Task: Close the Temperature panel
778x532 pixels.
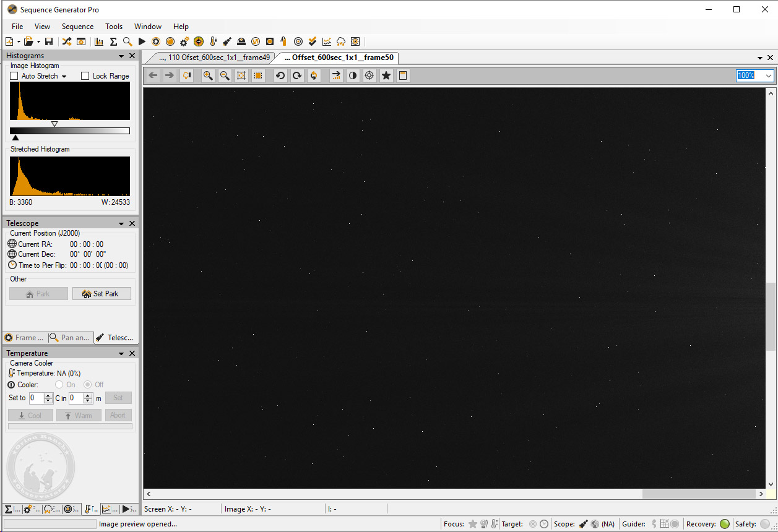Action: tap(132, 353)
